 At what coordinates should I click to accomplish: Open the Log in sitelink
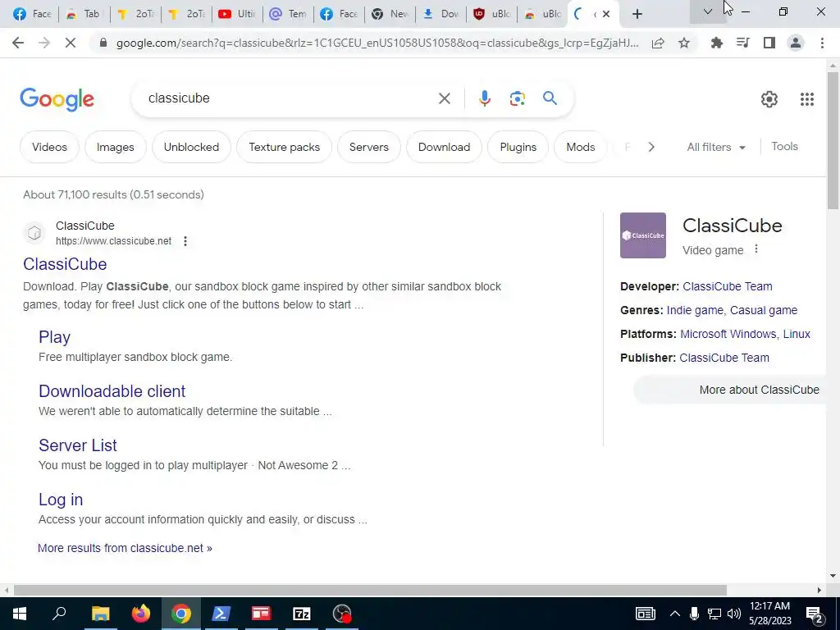61,500
